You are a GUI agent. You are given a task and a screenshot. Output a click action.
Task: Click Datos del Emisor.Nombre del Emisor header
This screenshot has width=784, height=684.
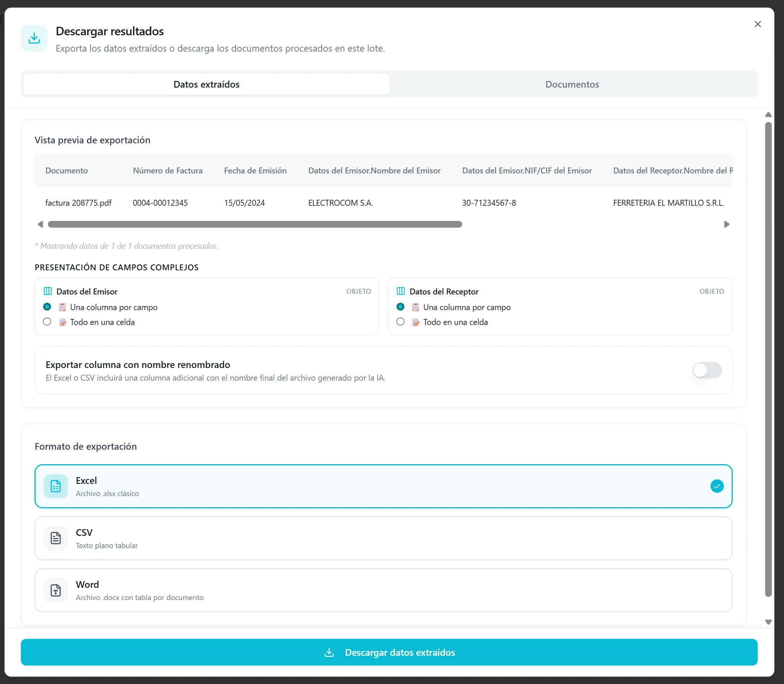click(x=374, y=170)
